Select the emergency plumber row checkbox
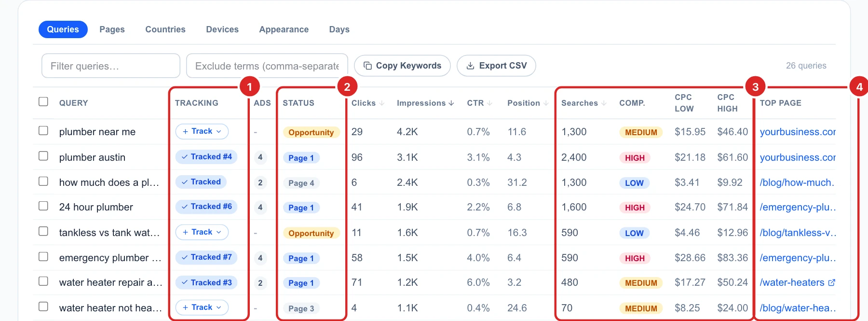 43,257
